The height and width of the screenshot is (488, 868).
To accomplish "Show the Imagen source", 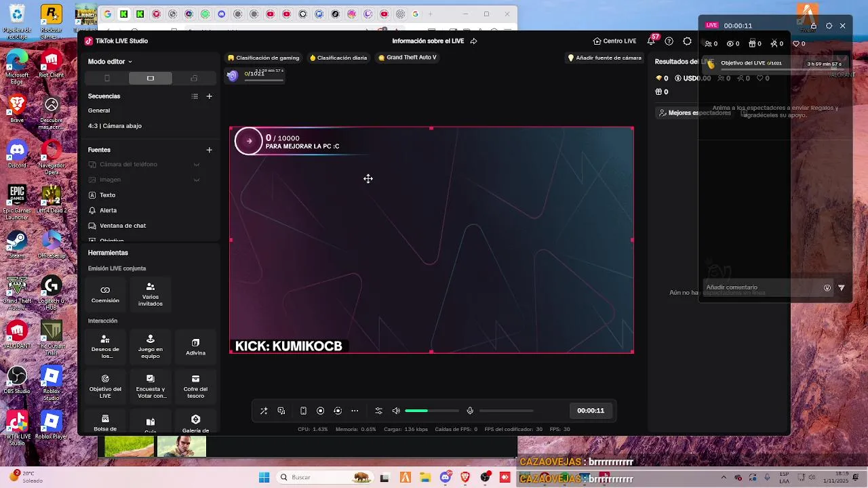I will pyautogui.click(x=197, y=180).
